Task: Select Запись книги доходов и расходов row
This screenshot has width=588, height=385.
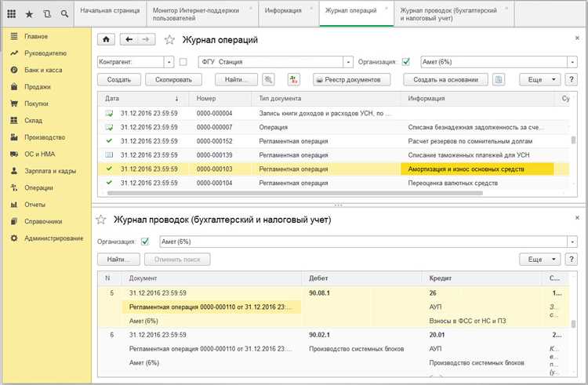Action: click(x=334, y=113)
